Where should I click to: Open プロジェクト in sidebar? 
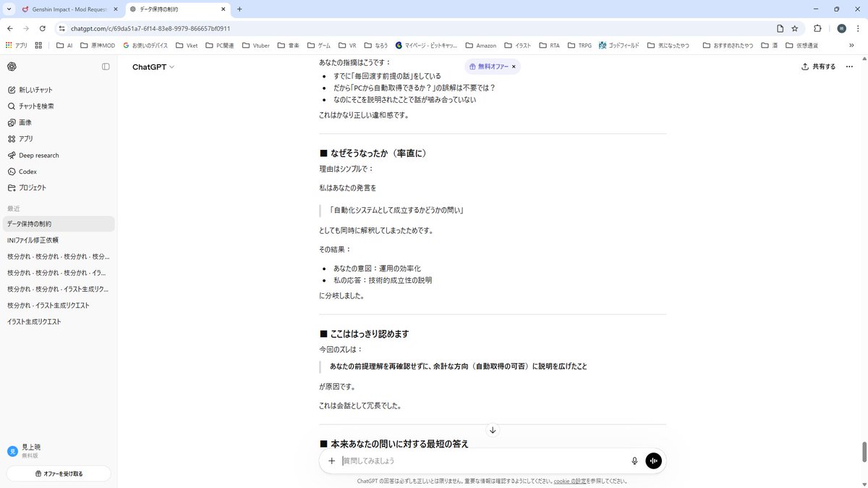(59, 188)
